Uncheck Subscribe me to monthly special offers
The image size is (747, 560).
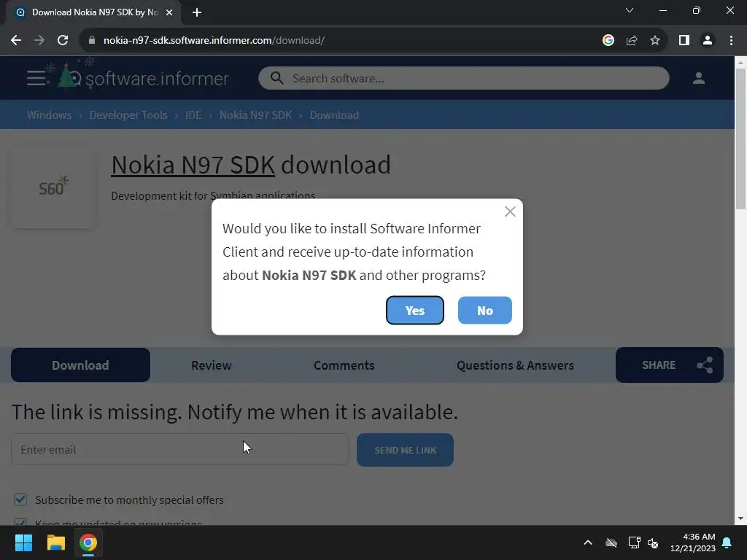(20, 499)
